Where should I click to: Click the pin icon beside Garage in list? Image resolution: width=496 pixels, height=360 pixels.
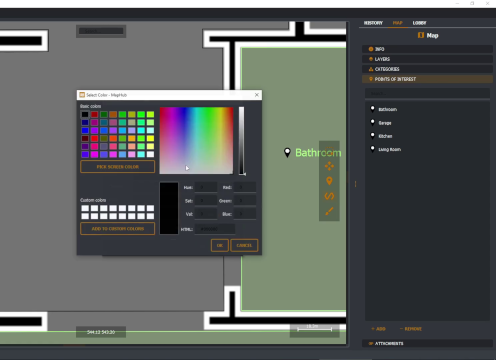point(373,122)
